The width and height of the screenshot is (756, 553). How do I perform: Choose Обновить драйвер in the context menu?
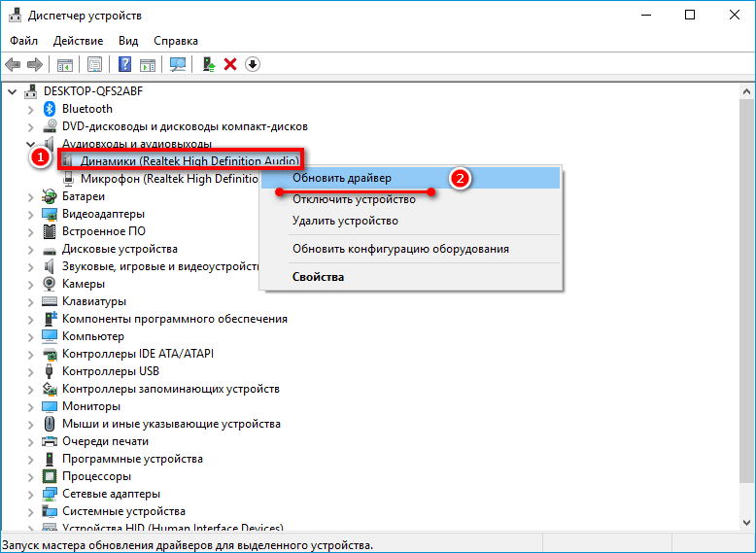pos(342,179)
